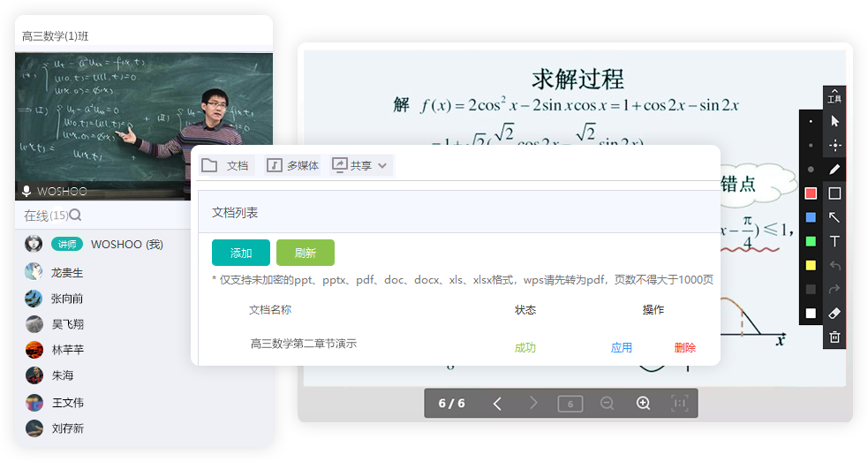Pick the red color swatch
This screenshot has width=868, height=462.
pos(811,193)
